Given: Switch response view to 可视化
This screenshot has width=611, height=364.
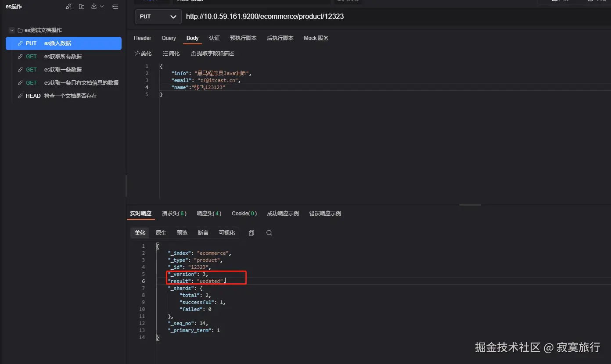Looking at the screenshot, I should pos(227,233).
